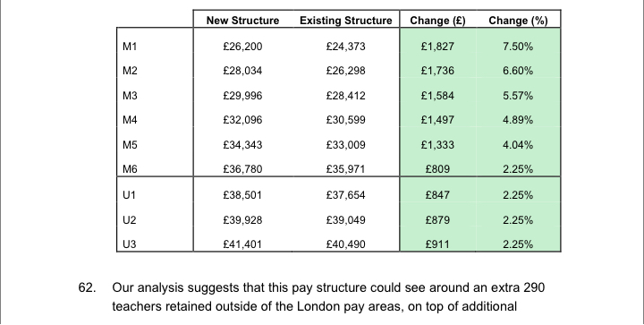644x325 pixels.
Task: Click the 7.50% change cell
Action: 518,47
